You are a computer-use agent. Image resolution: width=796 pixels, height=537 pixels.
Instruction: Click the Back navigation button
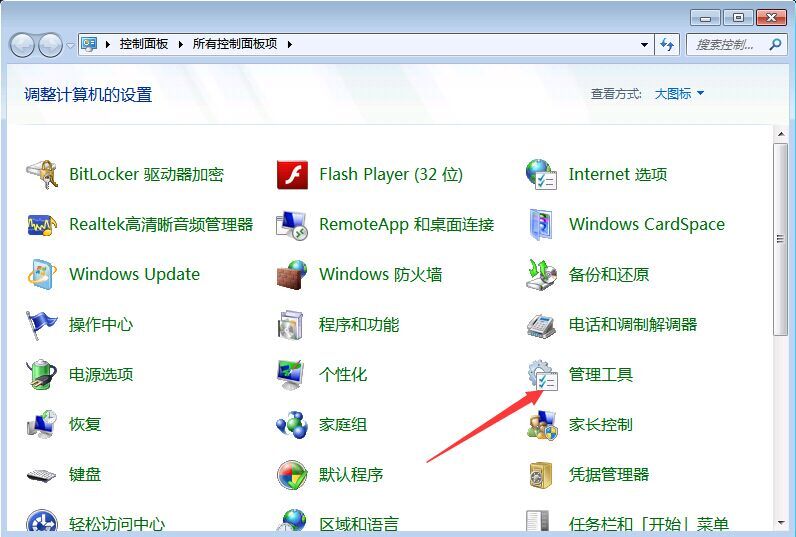point(22,45)
